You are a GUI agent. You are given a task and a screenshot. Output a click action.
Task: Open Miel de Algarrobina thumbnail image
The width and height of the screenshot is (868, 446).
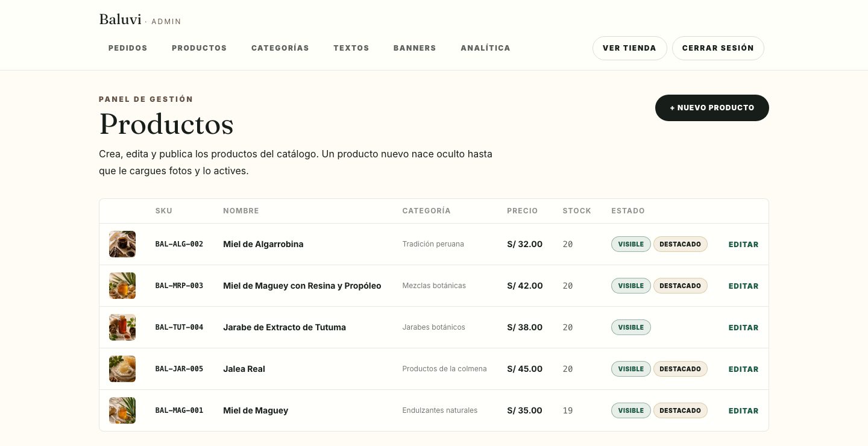[122, 244]
